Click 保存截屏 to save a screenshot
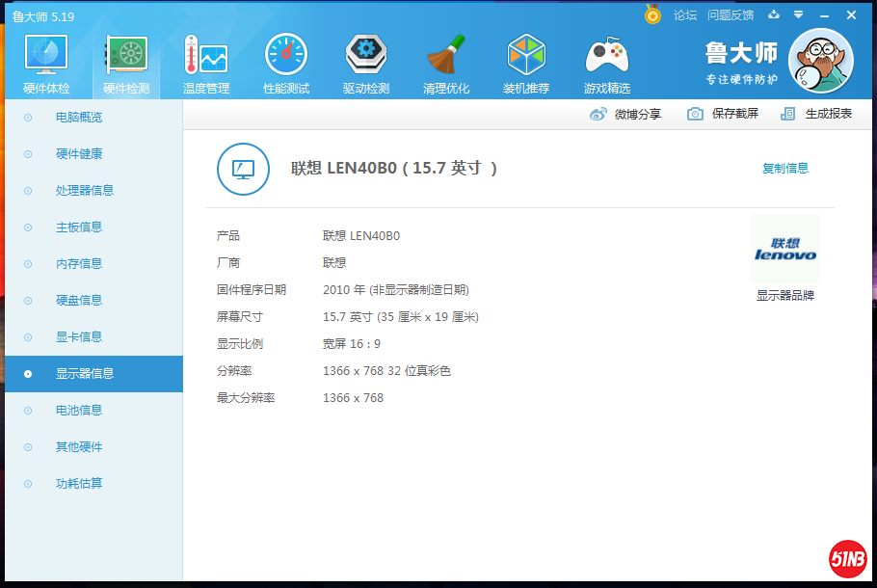Screen dimensions: 877x588 (723, 114)
